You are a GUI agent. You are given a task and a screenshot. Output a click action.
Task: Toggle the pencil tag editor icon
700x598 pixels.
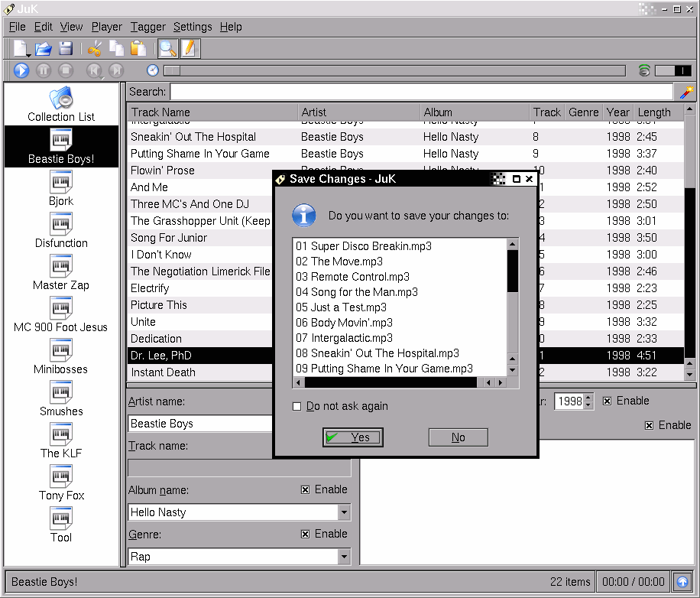tap(189, 49)
